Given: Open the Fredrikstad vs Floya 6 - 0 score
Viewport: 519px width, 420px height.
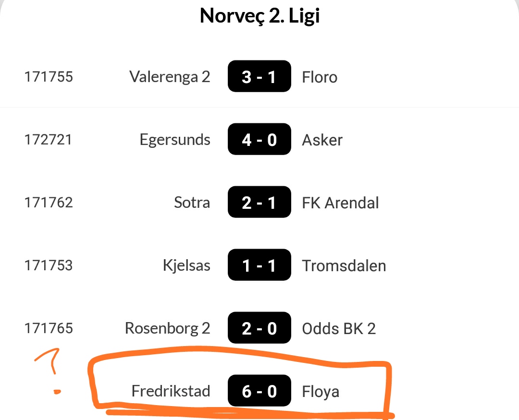Looking at the screenshot, I should 259,390.
